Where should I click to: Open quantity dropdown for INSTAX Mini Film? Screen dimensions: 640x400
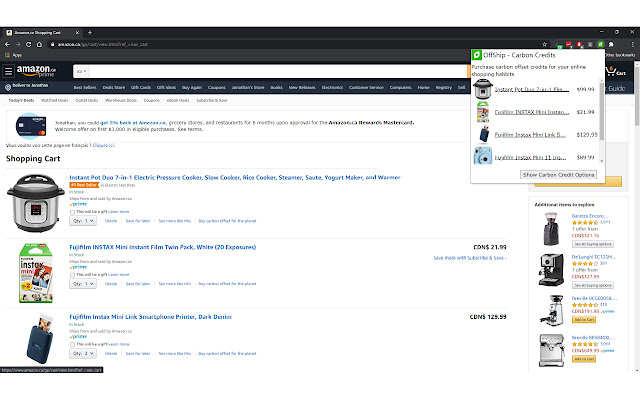click(x=83, y=284)
